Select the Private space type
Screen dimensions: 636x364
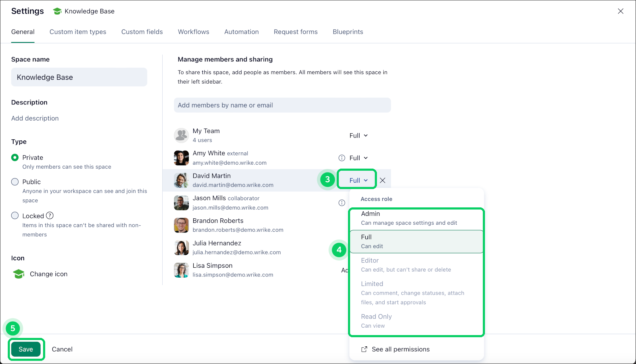pyautogui.click(x=15, y=157)
